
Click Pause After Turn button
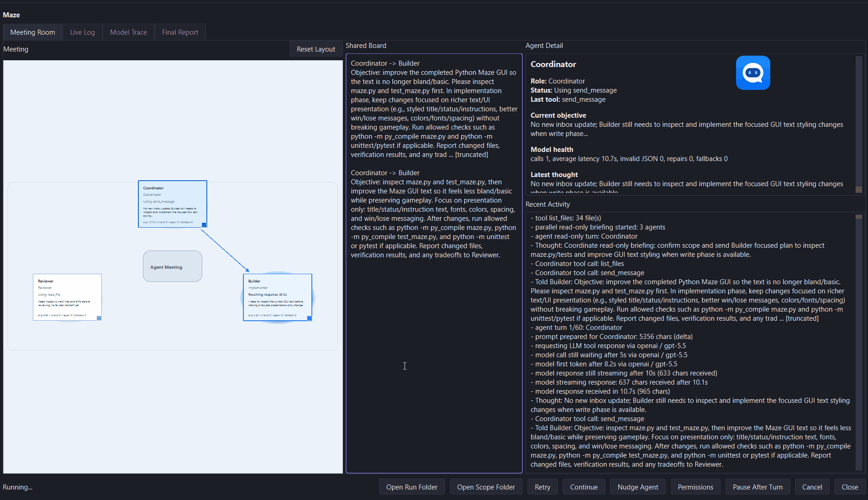point(758,487)
